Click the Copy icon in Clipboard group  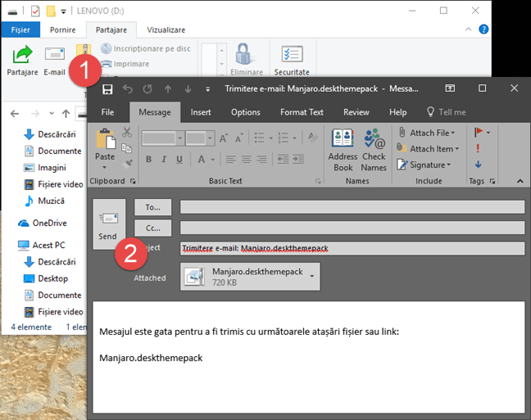pyautogui.click(x=127, y=148)
